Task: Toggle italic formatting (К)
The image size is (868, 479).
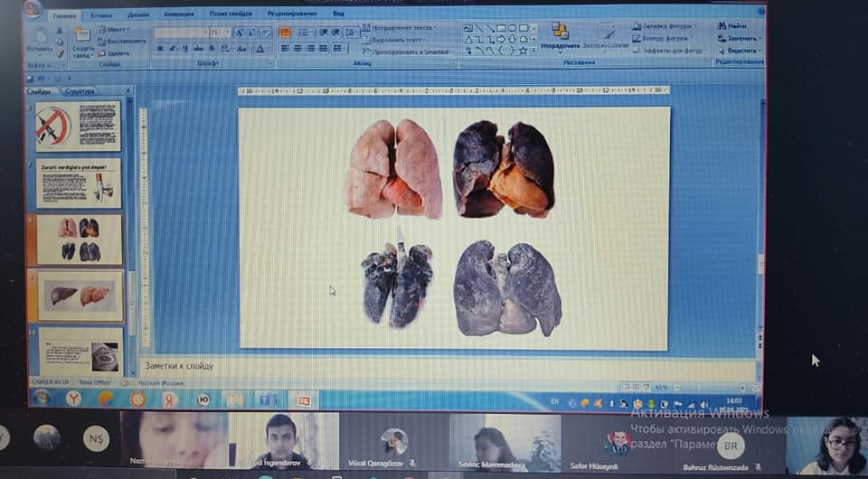Action: 172,49
